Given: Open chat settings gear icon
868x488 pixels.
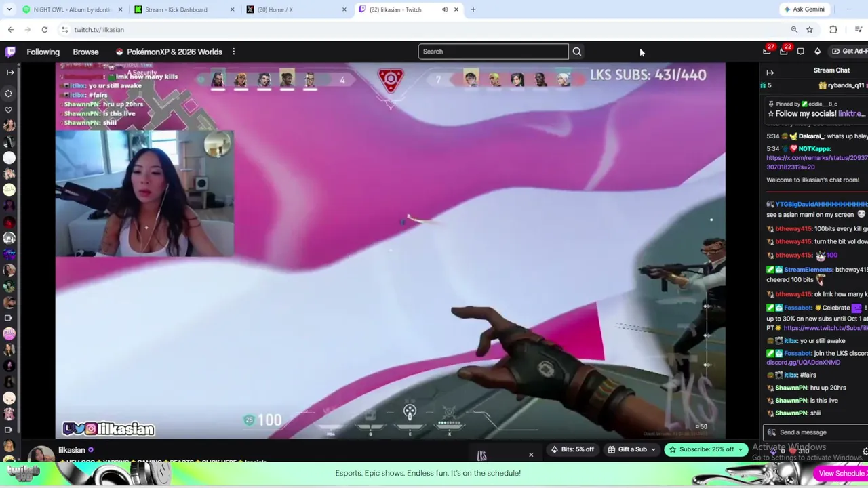Looking at the screenshot, I should pyautogui.click(x=865, y=451).
